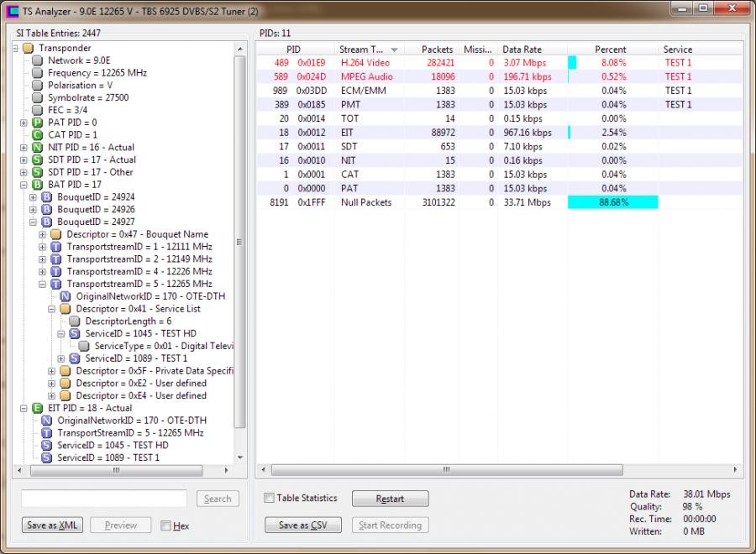Screen dimensions: 756x554
Task: Expand ServiceID = 1089 - TEST 1 node
Action: [x=60, y=358]
